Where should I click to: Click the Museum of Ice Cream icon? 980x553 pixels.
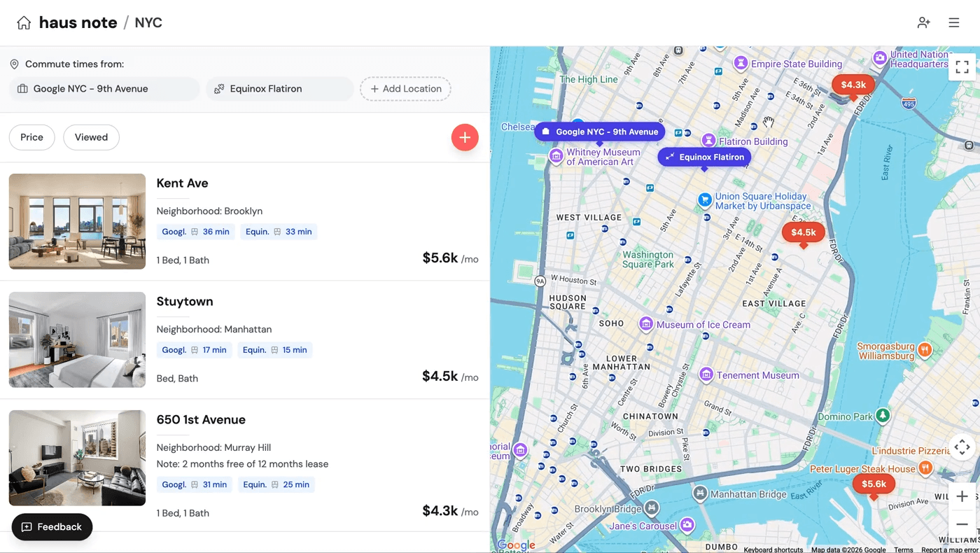(646, 324)
